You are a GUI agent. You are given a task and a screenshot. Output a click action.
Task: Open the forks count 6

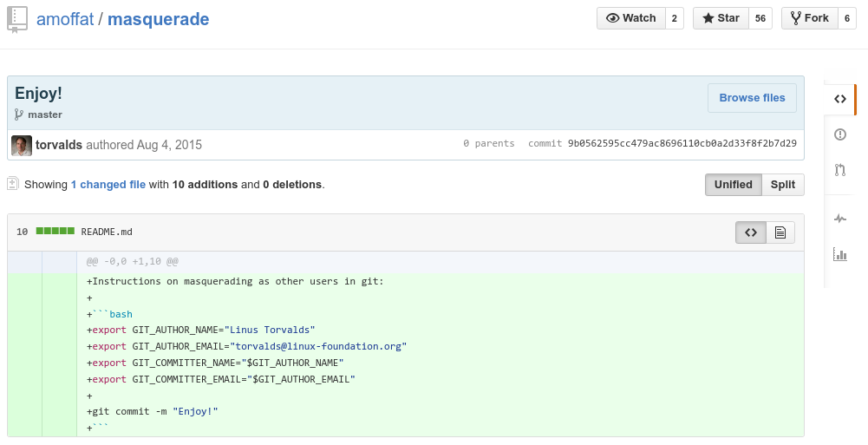click(x=847, y=18)
